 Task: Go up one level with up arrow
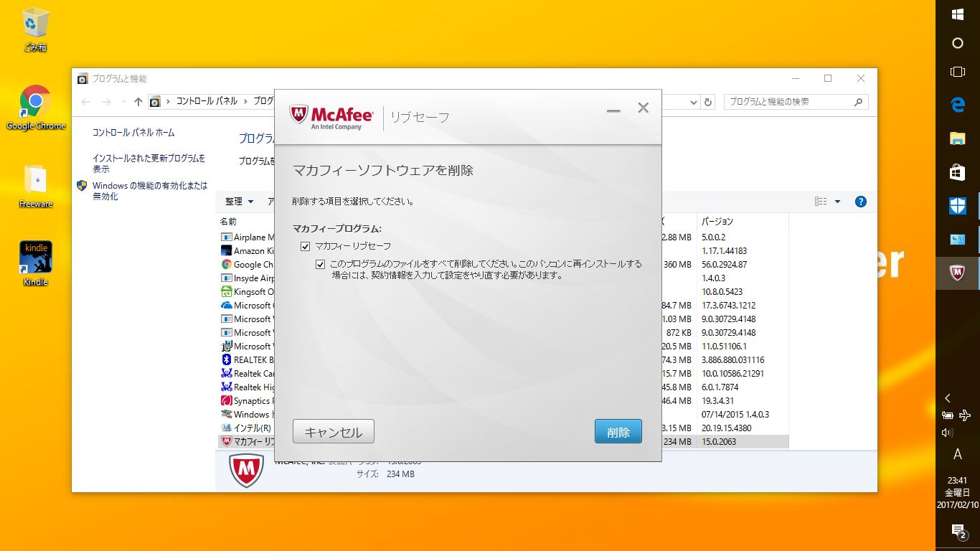click(x=138, y=102)
